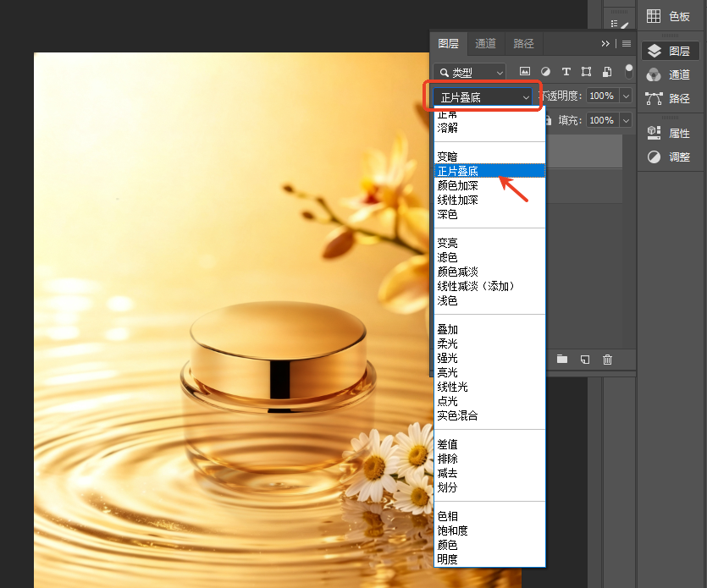707x588 pixels.
Task: Open the 调整 adjustments panel button
Action: pos(669,157)
